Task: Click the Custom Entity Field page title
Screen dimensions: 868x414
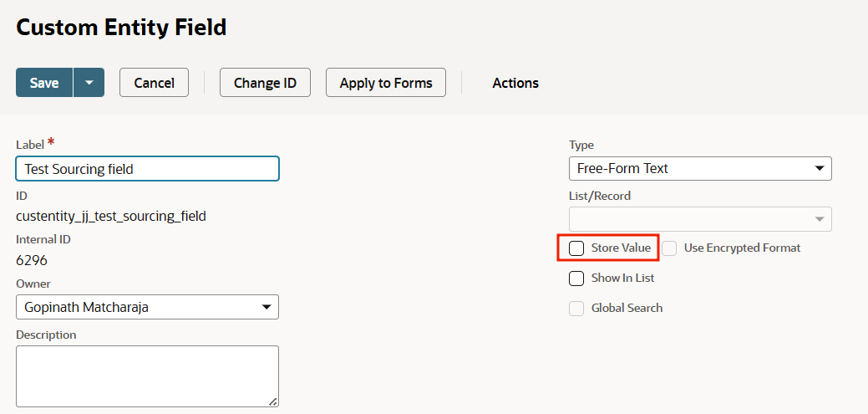Action: click(121, 28)
